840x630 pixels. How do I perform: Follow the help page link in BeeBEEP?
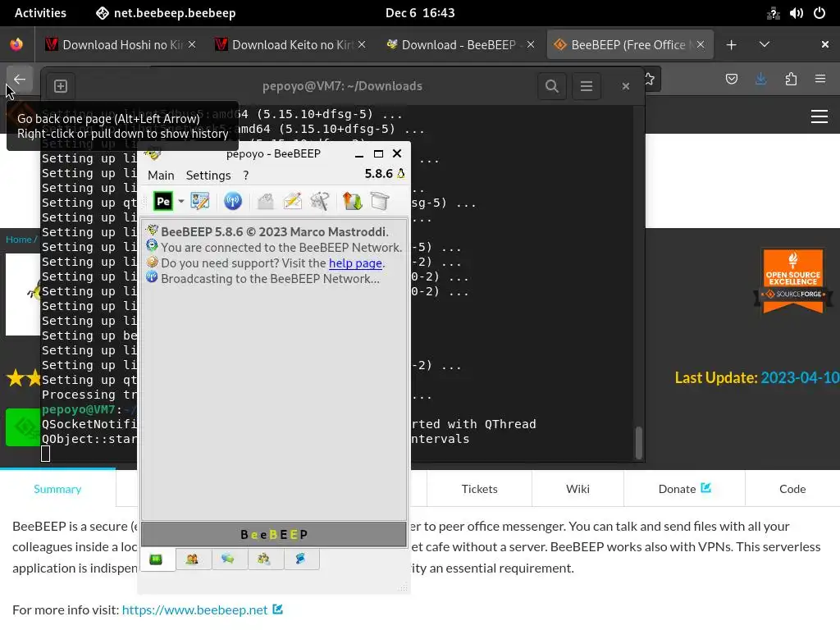tap(356, 263)
